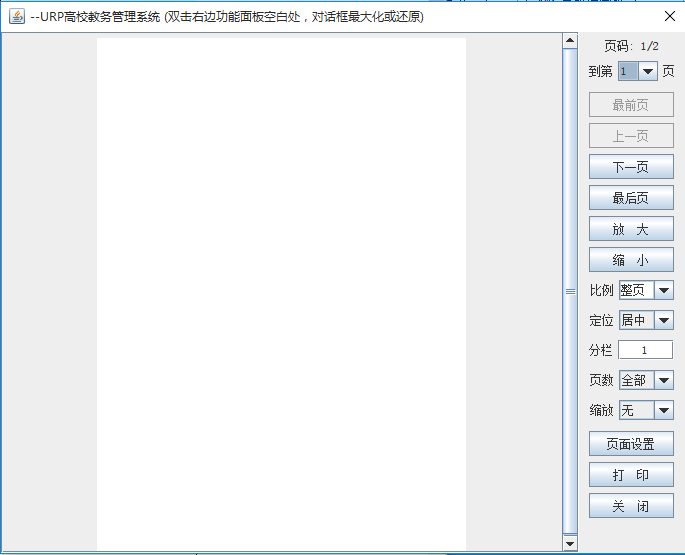Screen dimensions: 685x555
Task: Click the vertical scrollbar track
Action: [570, 400]
